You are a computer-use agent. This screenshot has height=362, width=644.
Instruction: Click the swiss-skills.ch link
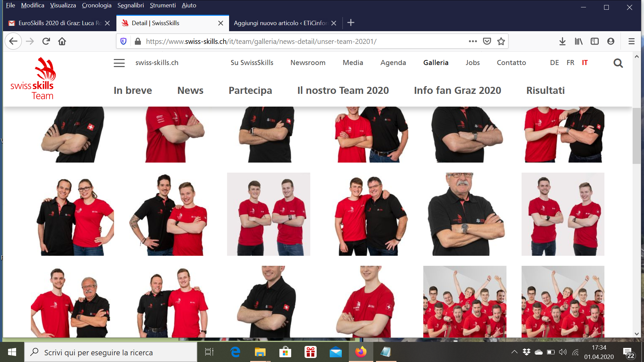(157, 63)
